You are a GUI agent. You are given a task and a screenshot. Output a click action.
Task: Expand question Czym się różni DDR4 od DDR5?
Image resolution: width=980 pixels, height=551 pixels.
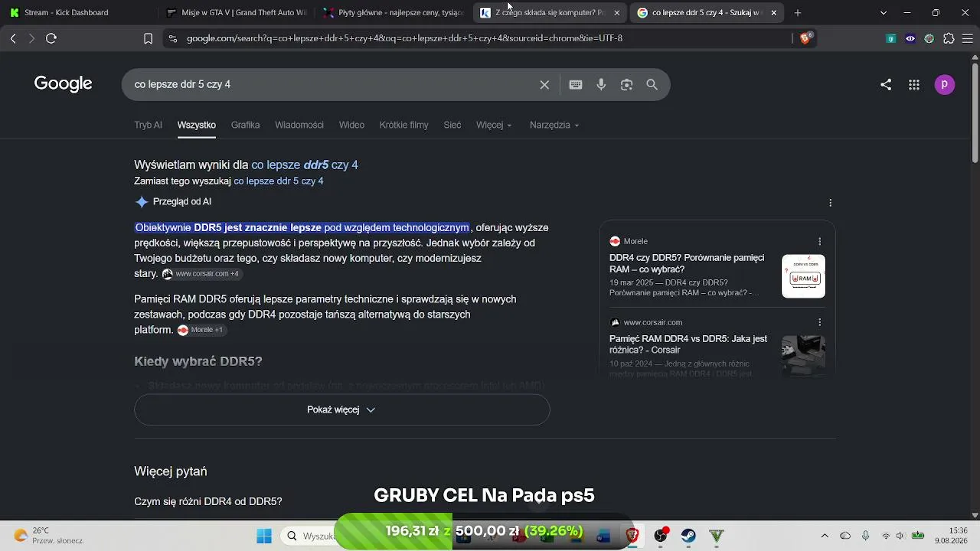tap(208, 501)
